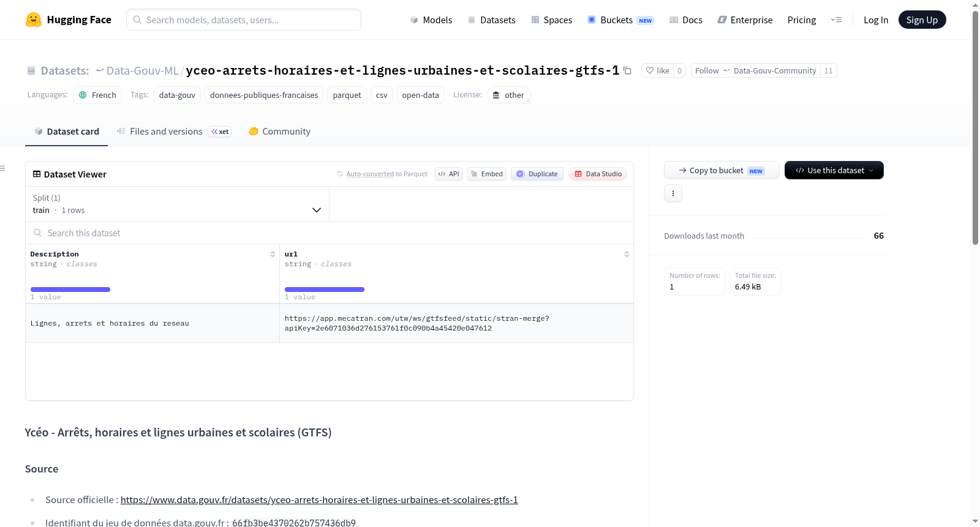Open the data.gouv.fr official source link
The image size is (980, 527).
click(x=319, y=500)
